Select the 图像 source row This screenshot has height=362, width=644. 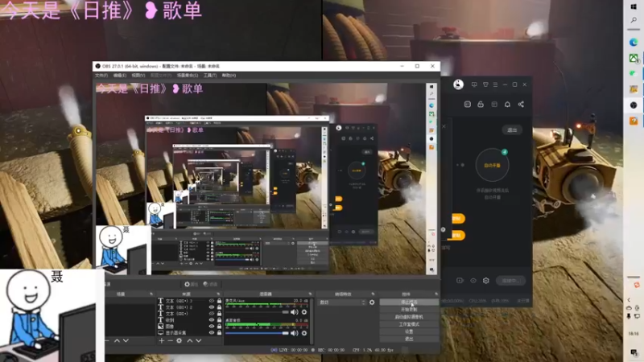tap(189, 327)
